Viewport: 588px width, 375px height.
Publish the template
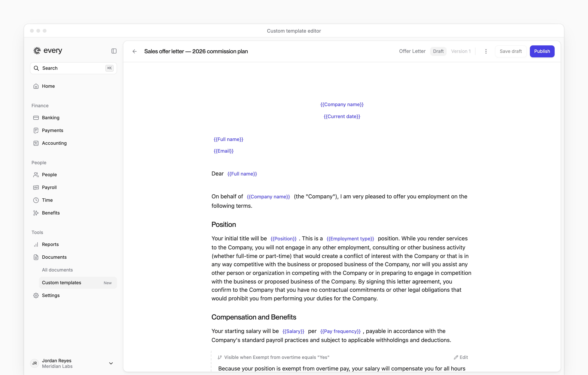click(542, 51)
